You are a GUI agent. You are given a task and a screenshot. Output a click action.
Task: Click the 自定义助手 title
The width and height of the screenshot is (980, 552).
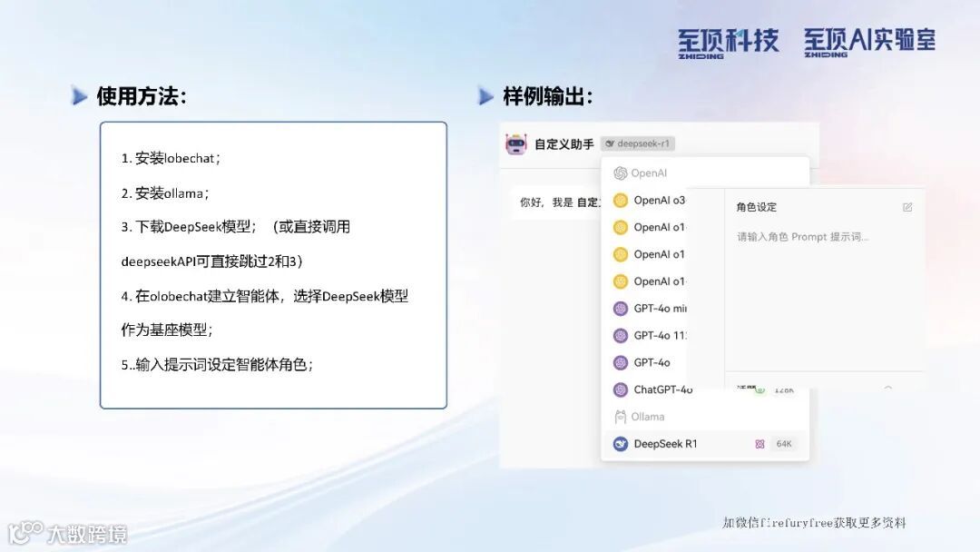click(x=563, y=144)
